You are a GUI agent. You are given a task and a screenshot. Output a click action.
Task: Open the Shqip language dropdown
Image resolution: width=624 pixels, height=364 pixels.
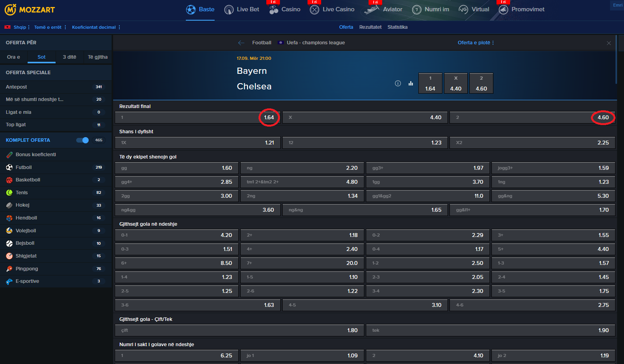coord(21,27)
